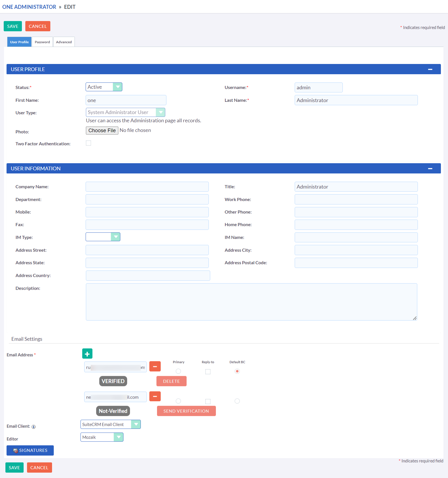Click Send Verification button
The image size is (448, 478).
[x=186, y=411]
